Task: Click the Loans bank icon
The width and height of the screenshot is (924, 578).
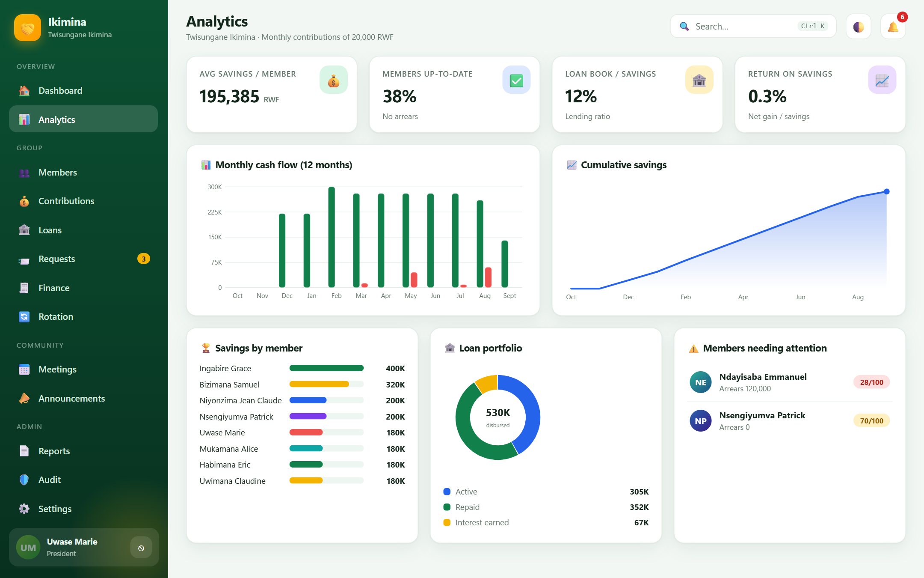Action: [x=24, y=230]
